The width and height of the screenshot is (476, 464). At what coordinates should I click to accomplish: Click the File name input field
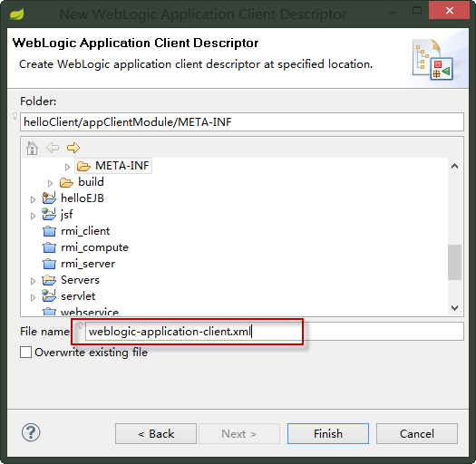point(275,332)
